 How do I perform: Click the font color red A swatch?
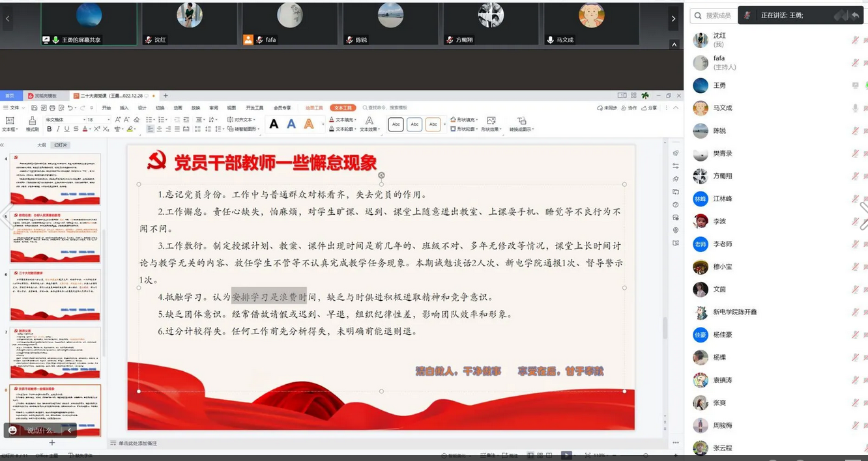point(85,129)
